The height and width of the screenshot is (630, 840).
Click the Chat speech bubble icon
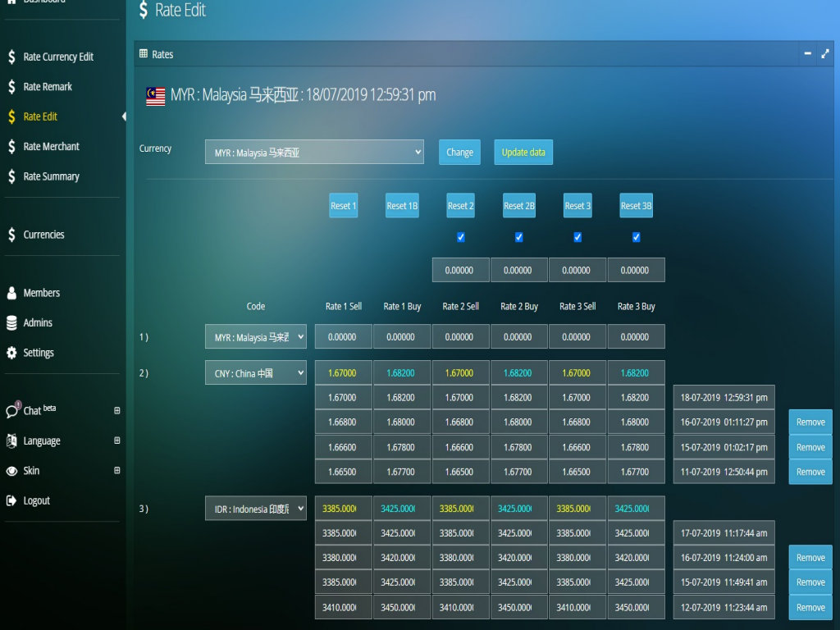pyautogui.click(x=11, y=411)
